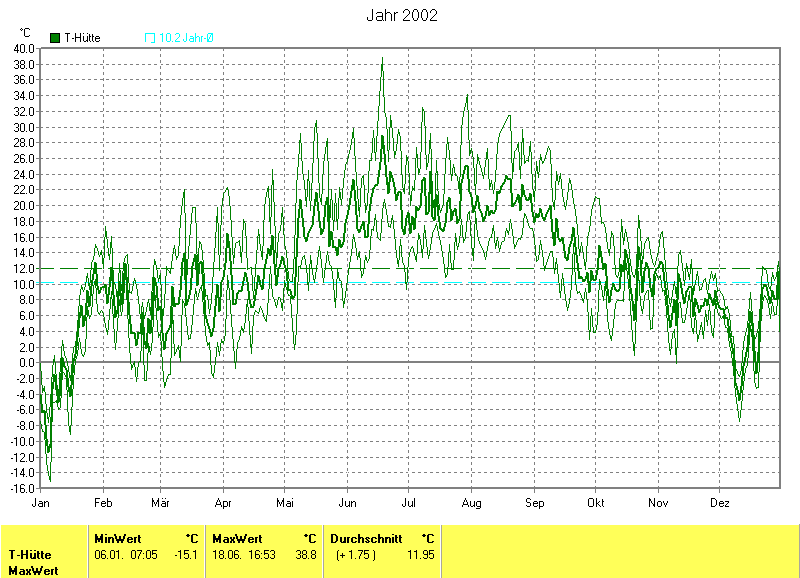The image size is (800, 578).
Task: Click the °C unit label above the y-axis
Action: pyautogui.click(x=25, y=33)
